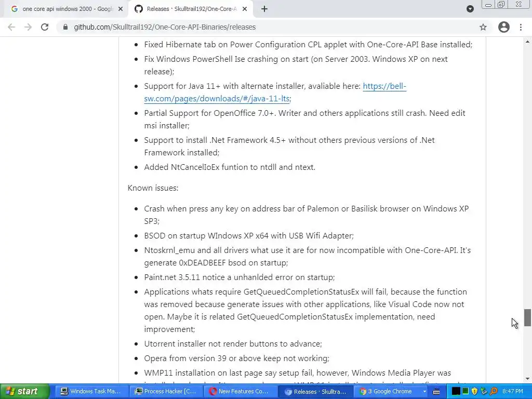Reload the GitHub releases page

tap(45, 27)
